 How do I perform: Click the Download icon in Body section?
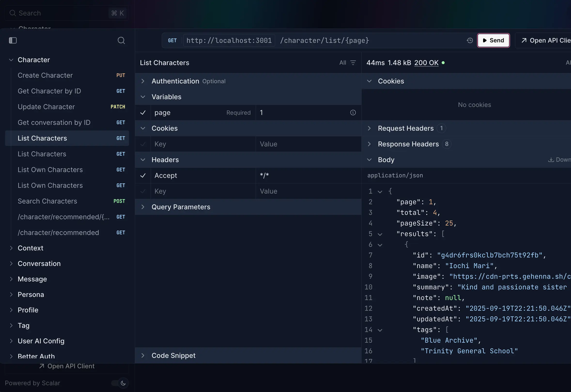551,160
